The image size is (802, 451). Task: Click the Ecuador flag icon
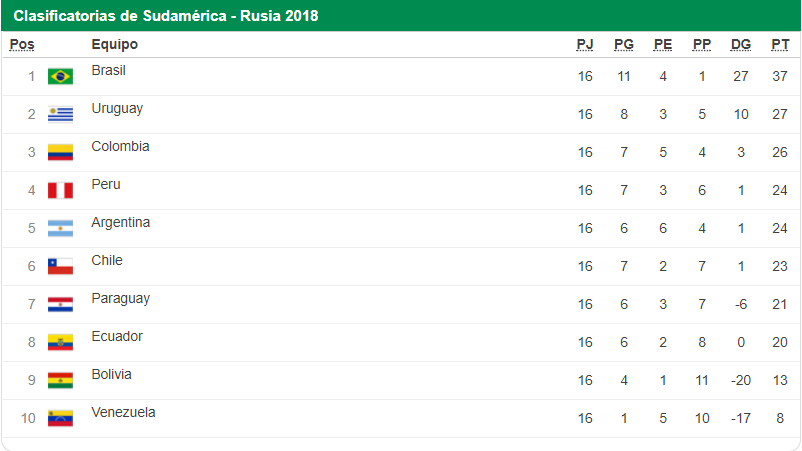coord(60,342)
